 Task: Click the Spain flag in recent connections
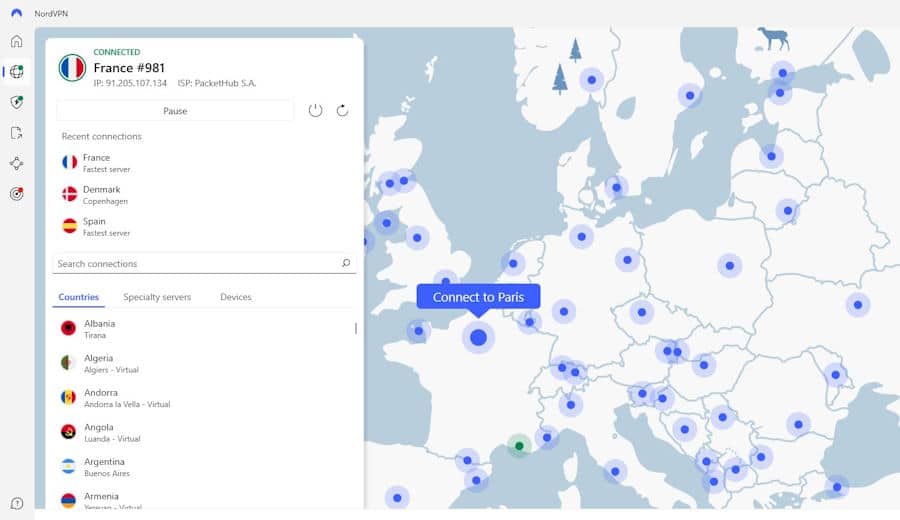tap(69, 226)
